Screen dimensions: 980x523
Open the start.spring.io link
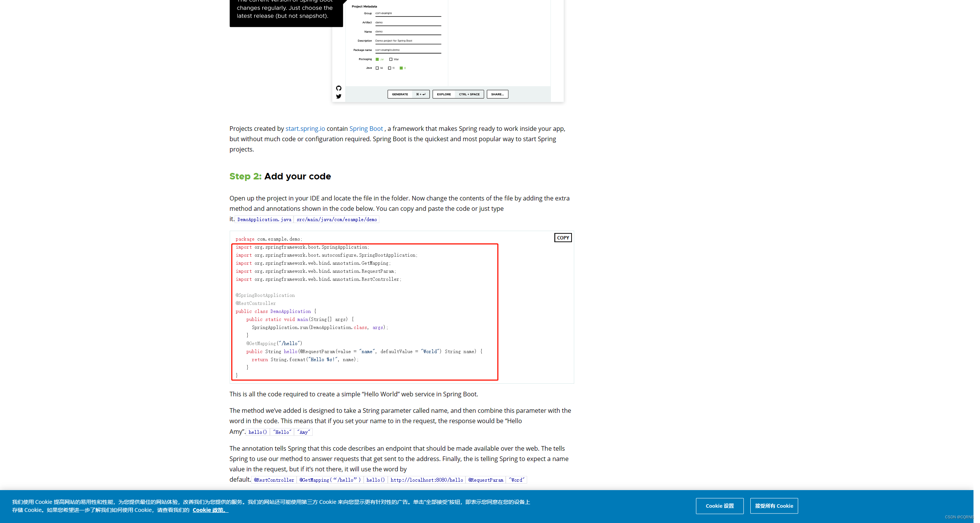click(x=305, y=129)
